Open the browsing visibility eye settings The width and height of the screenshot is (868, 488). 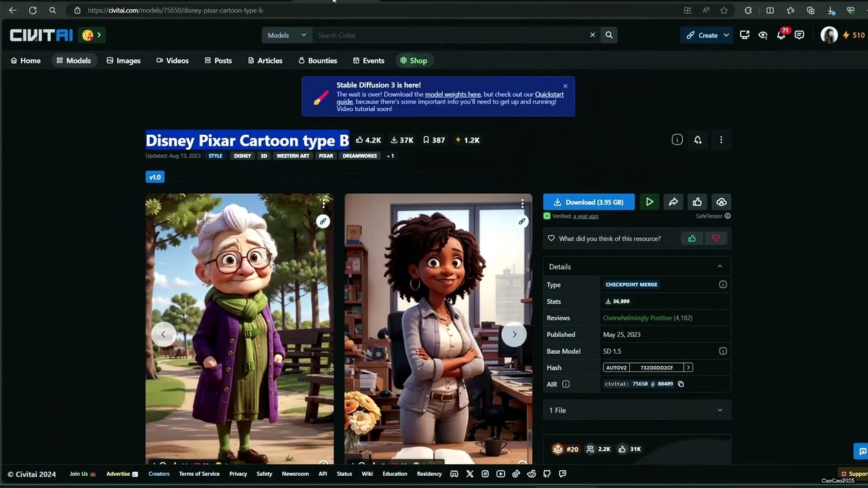point(763,35)
